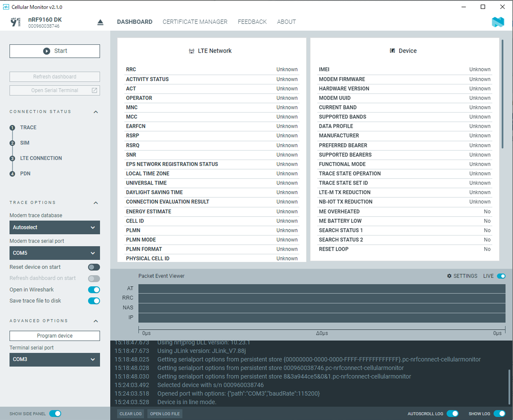Image resolution: width=513 pixels, height=420 pixels.
Task: Turn off Open in Wireshark
Action: [x=94, y=290]
